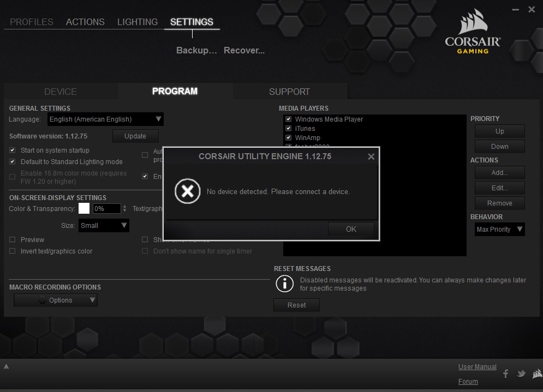Click the error X icon in dialog
This screenshot has height=392, width=543.
[x=187, y=191]
